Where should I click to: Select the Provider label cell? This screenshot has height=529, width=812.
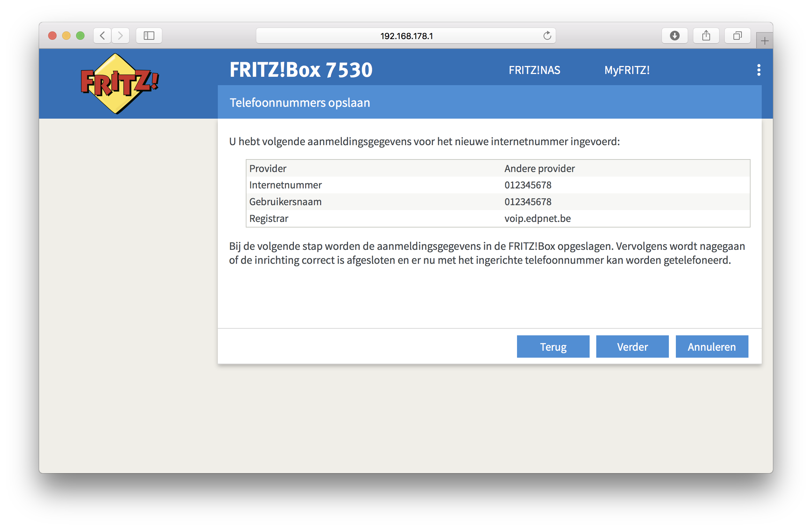[268, 169]
